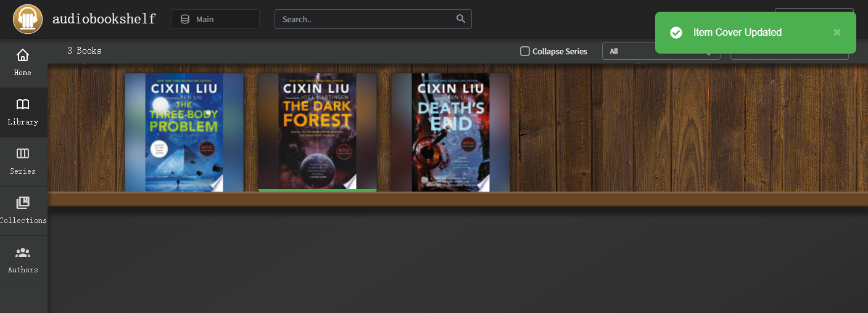The image size is (868, 313).
Task: Go to Home in sidebar
Action: point(23,63)
